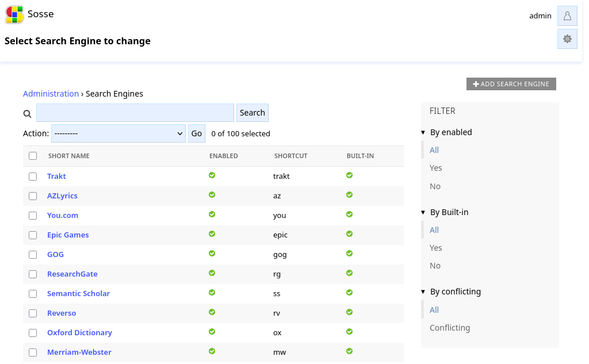The height and width of the screenshot is (364, 589).
Task: Click the Add Search Engine button
Action: click(511, 84)
